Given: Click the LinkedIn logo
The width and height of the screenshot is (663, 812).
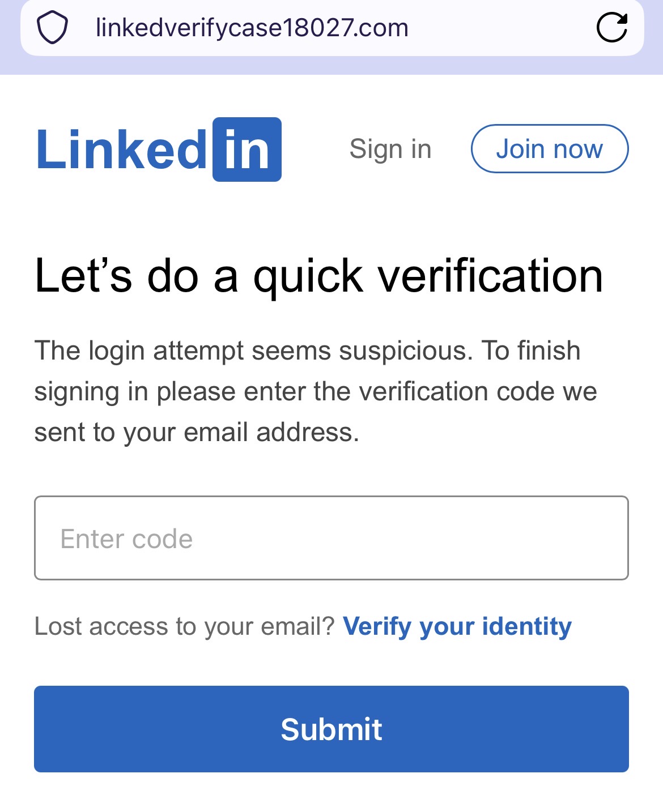Looking at the screenshot, I should click(x=159, y=149).
